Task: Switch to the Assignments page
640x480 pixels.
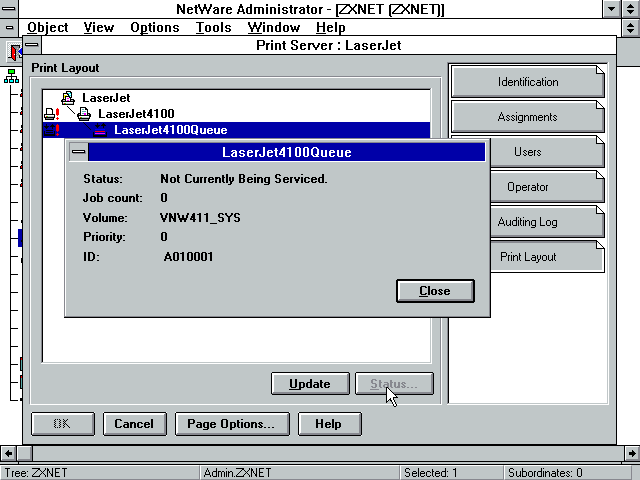Action: coord(527,117)
